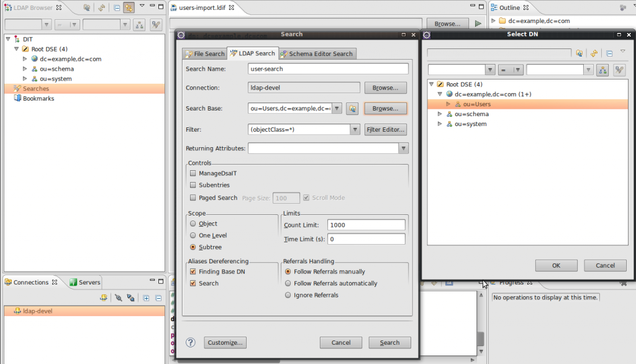Collapse all in the Select DN tree

click(609, 53)
